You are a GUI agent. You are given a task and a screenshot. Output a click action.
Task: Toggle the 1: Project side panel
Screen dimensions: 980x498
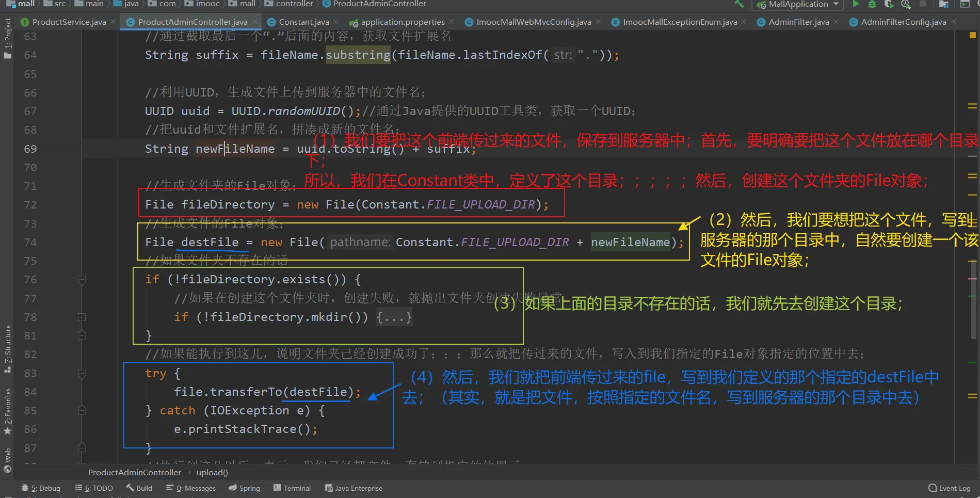[x=8, y=37]
